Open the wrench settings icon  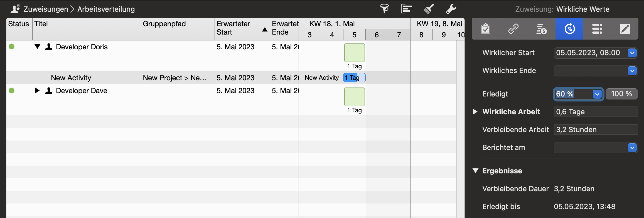451,9
